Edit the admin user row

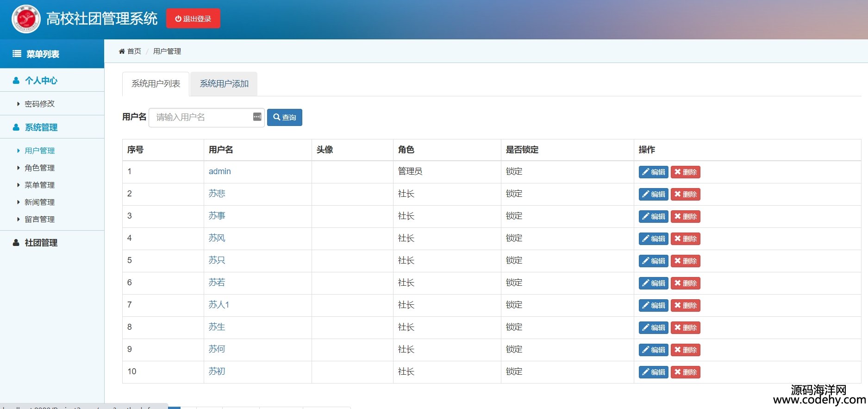(x=653, y=172)
